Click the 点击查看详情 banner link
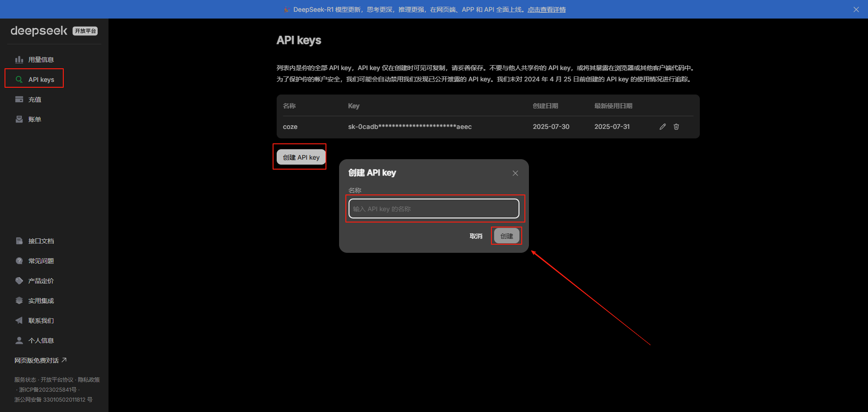868x412 pixels. (547, 9)
